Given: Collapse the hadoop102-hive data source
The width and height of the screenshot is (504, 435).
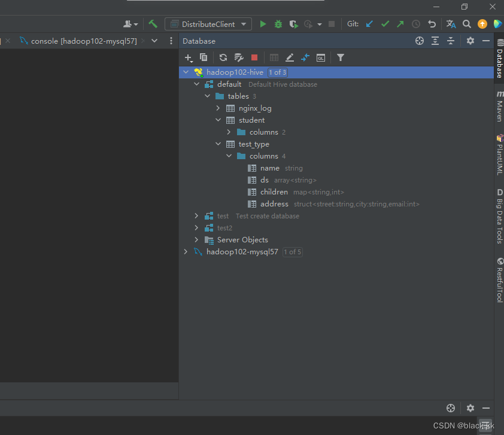Looking at the screenshot, I should pos(186,72).
